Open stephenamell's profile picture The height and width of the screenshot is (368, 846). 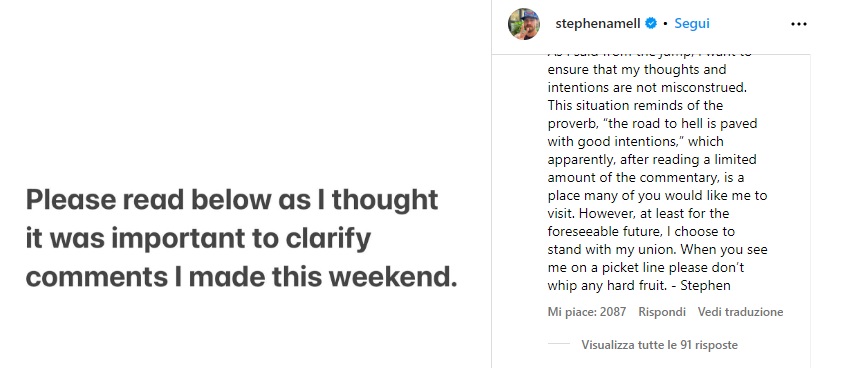point(524,24)
